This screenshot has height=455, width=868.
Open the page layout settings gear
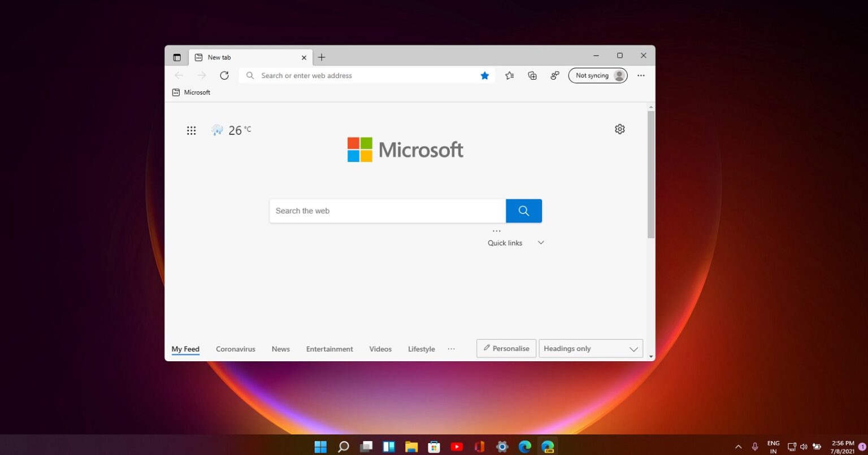(619, 129)
